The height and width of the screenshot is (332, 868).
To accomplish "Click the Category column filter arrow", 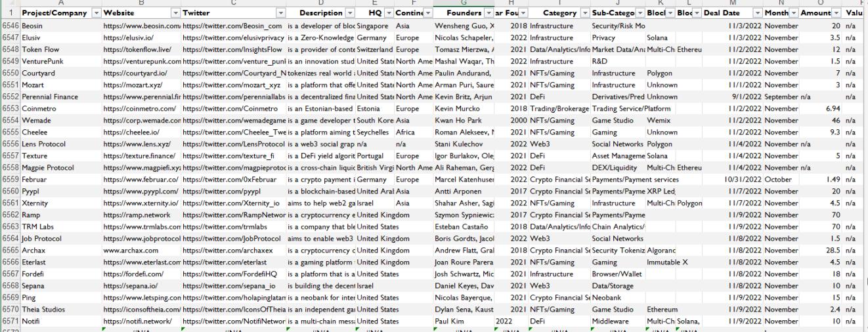I will click(584, 13).
